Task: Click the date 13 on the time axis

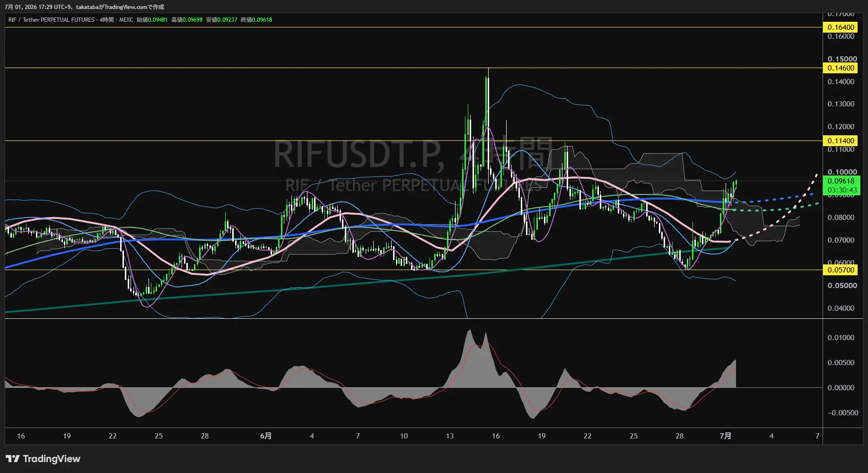Action: click(x=449, y=436)
